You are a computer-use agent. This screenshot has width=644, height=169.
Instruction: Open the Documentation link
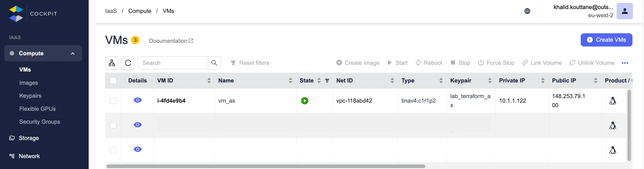click(171, 41)
